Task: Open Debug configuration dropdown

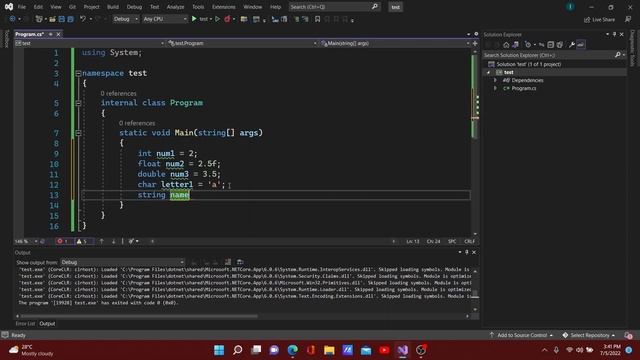Action: pos(125,19)
